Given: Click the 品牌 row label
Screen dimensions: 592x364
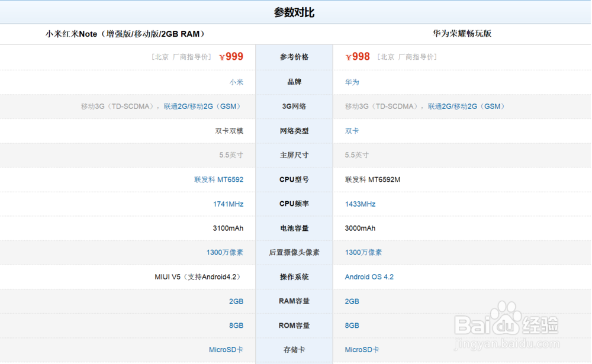Looking at the screenshot, I should pyautogui.click(x=294, y=82).
